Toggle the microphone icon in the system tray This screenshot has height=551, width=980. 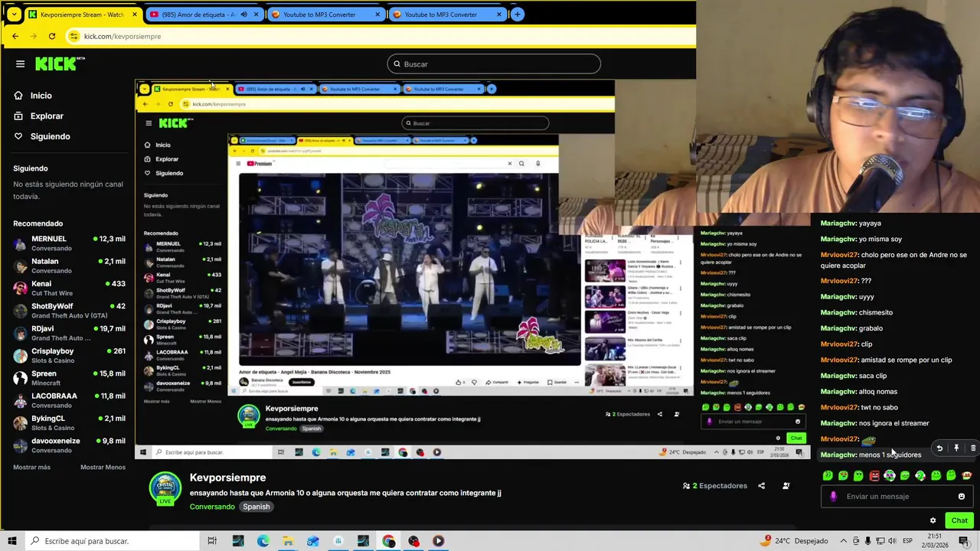pos(868,541)
